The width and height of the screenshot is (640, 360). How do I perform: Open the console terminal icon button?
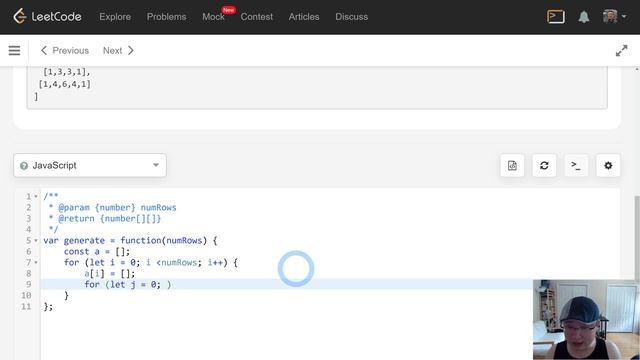[x=576, y=165]
